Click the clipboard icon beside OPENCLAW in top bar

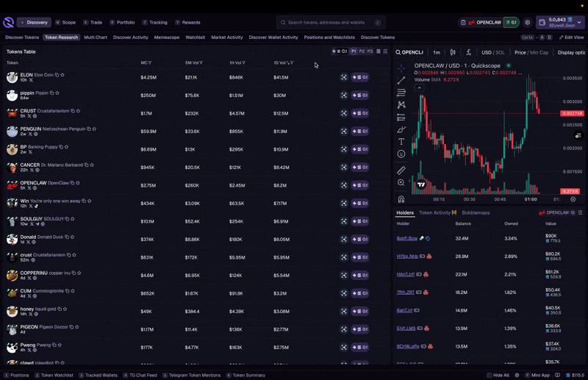463,23
